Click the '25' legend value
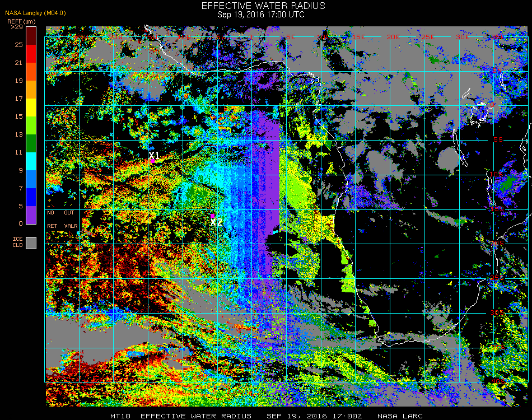This screenshot has width=532, height=420. (18, 45)
